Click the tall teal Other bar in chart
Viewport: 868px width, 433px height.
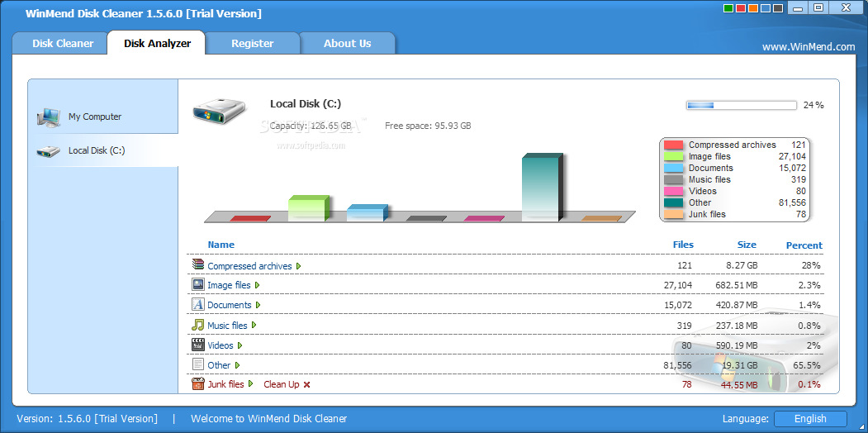[x=543, y=188]
